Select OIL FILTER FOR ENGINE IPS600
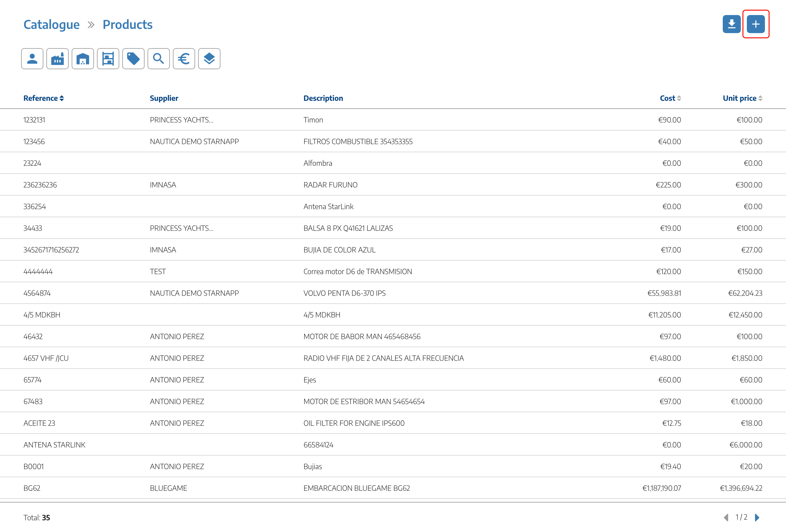 coord(393,423)
